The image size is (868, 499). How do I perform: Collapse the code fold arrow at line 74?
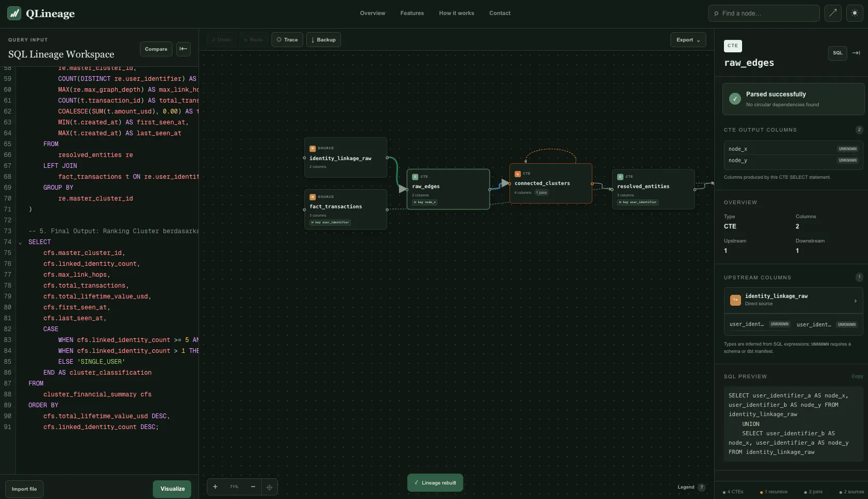[x=20, y=243]
